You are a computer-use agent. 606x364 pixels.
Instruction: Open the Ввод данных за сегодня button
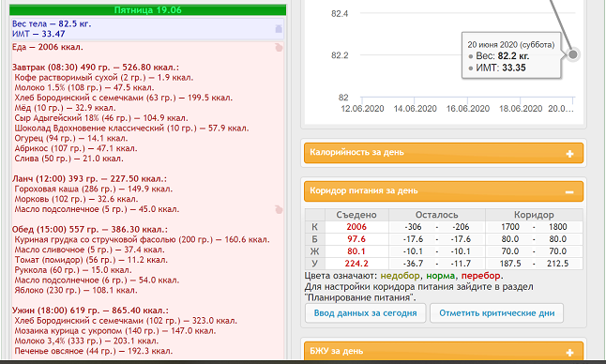(x=365, y=313)
